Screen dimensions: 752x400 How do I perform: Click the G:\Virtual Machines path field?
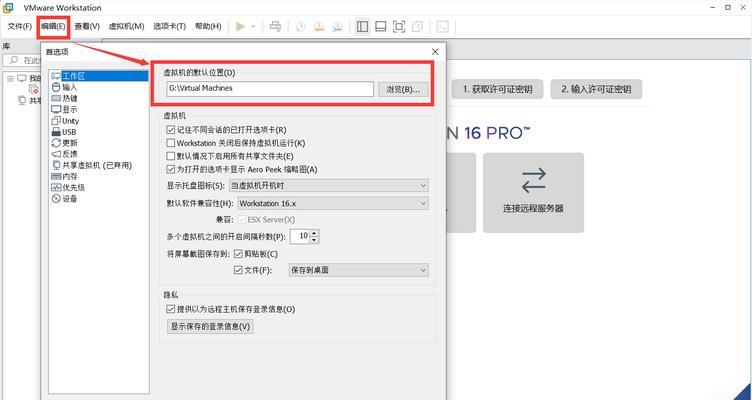click(x=270, y=89)
